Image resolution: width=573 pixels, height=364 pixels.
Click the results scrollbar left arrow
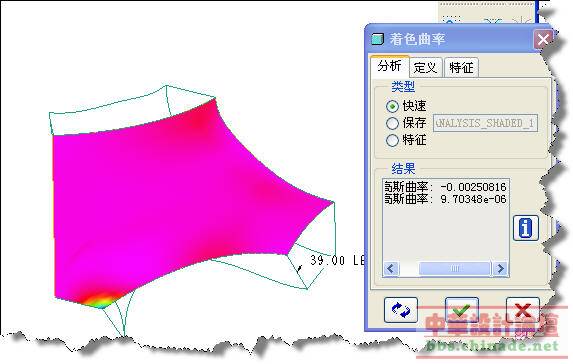point(391,269)
